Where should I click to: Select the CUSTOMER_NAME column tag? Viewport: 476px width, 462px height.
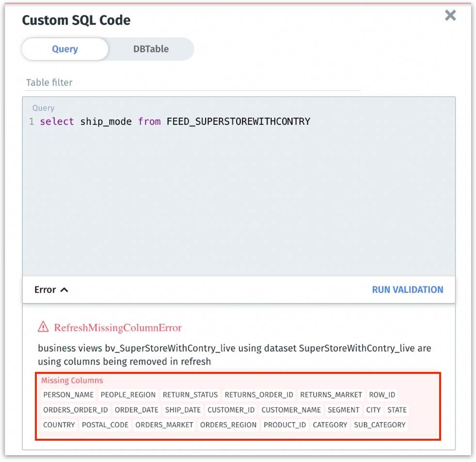[291, 410]
